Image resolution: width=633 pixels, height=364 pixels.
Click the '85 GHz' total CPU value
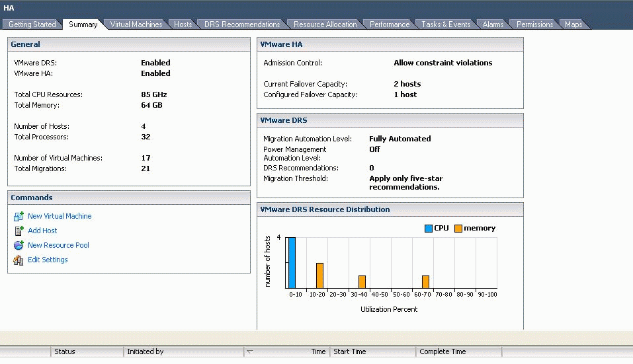point(154,94)
